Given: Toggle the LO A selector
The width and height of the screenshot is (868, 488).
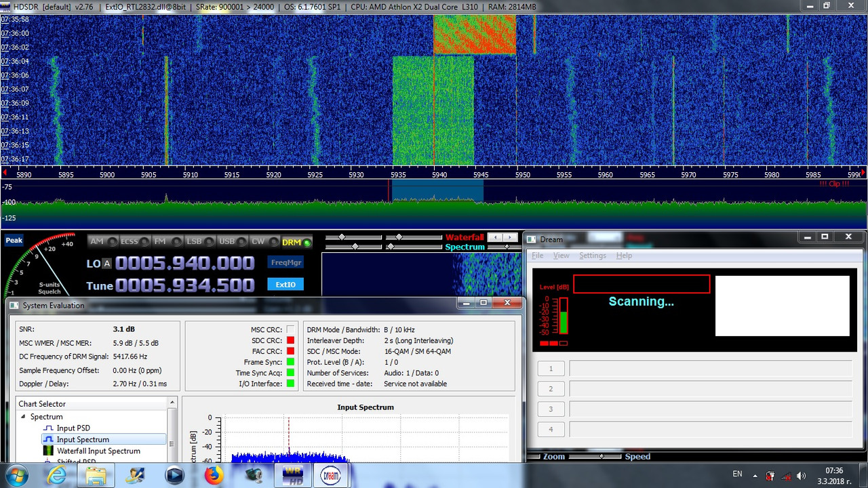Looking at the screenshot, I should [106, 264].
